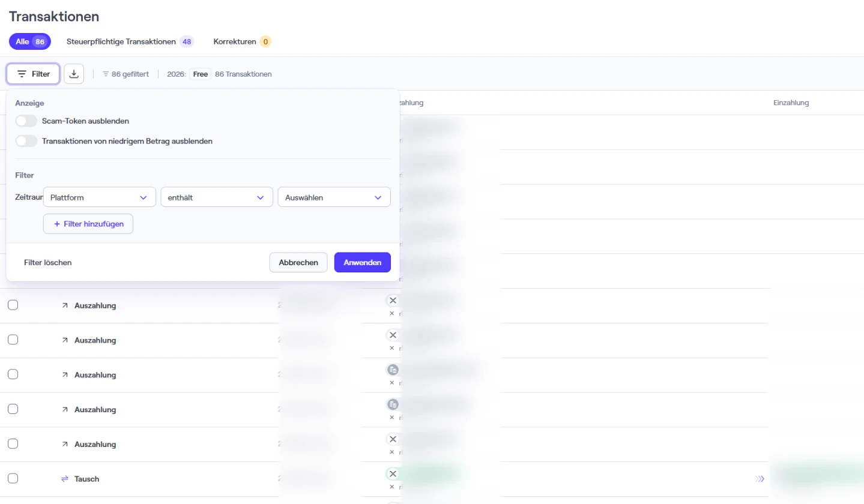Viewport: 864px width, 504px height.
Task: Click the 86 Transaktionen count text
Action: point(243,74)
